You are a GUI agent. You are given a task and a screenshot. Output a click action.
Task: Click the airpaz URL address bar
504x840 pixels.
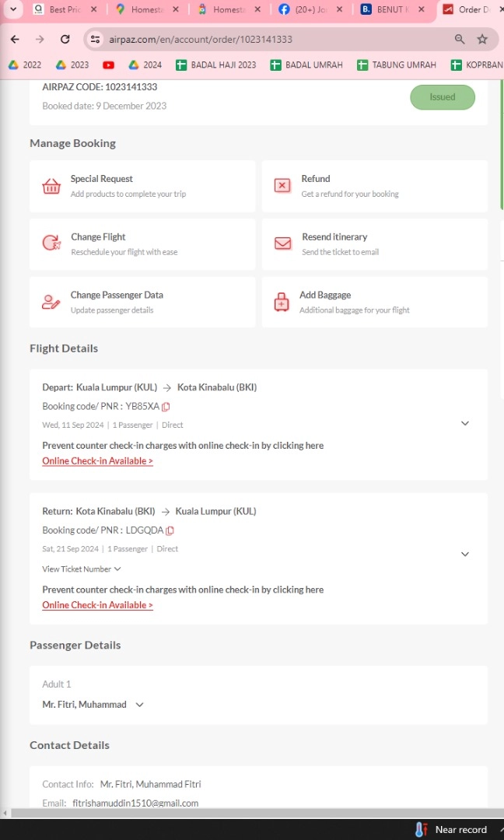(x=268, y=39)
